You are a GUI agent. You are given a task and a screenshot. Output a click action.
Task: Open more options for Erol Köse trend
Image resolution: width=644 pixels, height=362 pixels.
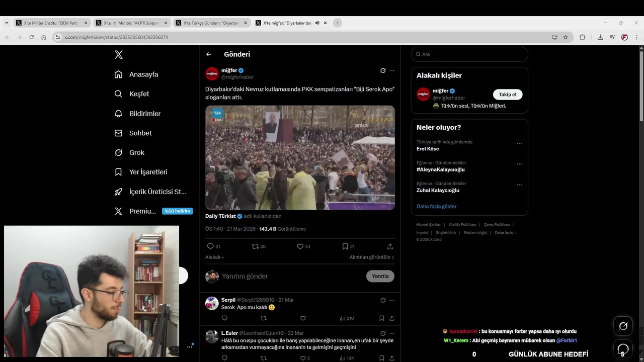coord(519,143)
